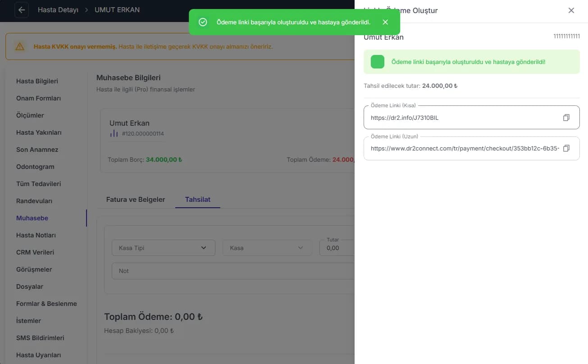The height and width of the screenshot is (364, 588).
Task: Click the long payment link field
Action: click(471, 148)
